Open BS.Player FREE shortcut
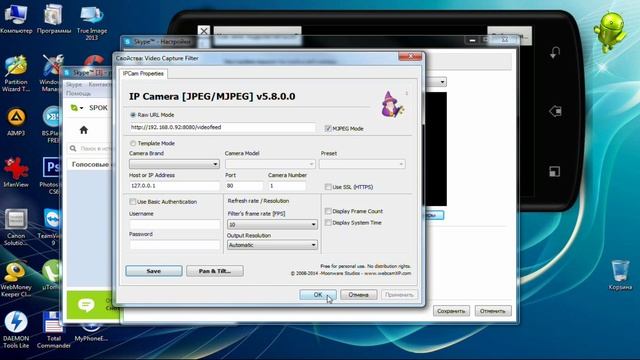 point(51,124)
